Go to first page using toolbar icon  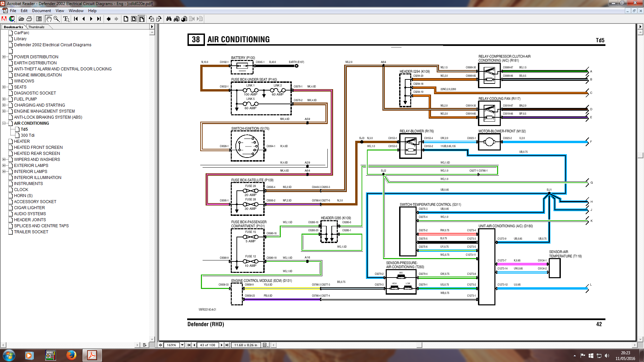[x=76, y=19]
